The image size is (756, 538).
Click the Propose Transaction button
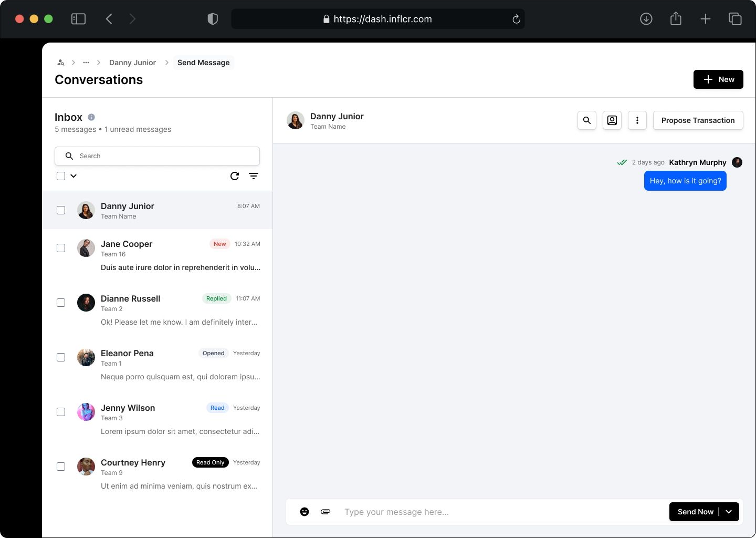tap(698, 120)
